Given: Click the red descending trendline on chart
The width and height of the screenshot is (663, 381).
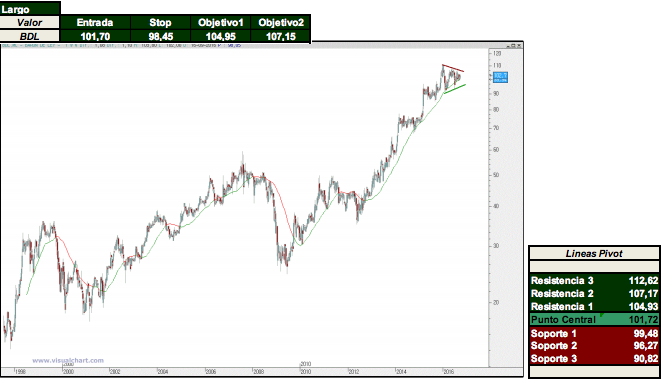Looking at the screenshot, I should click(x=453, y=68).
